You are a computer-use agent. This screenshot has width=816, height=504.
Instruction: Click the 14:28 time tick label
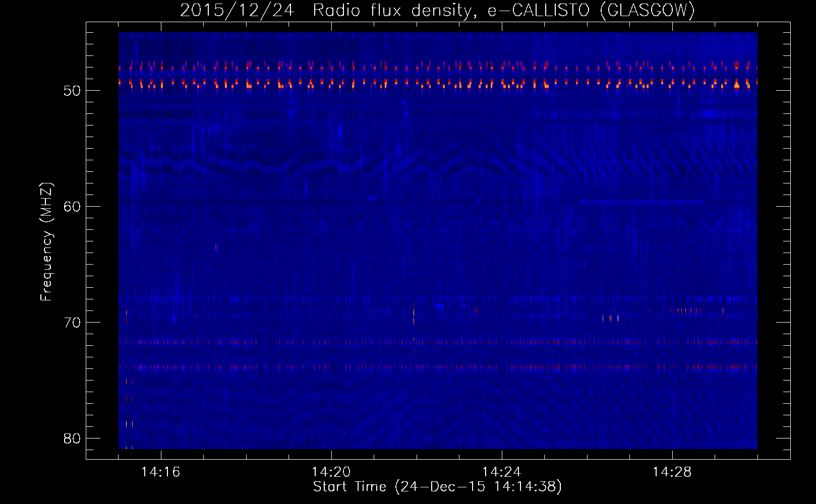[x=672, y=472]
